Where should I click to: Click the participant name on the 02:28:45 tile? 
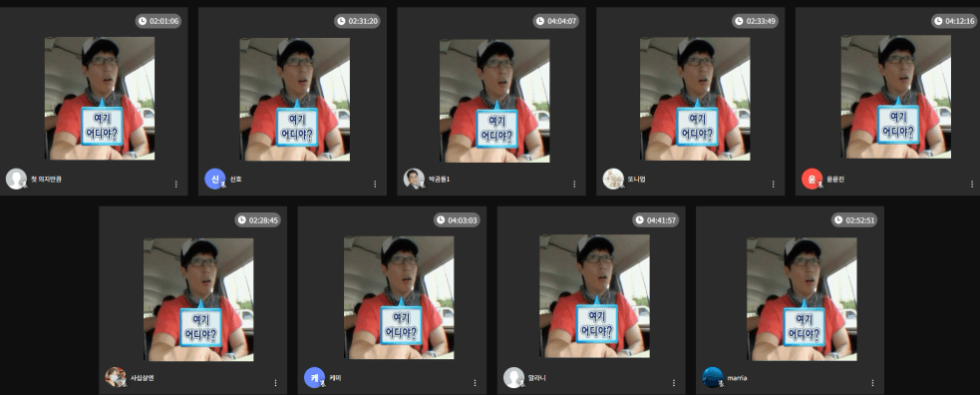click(142, 378)
